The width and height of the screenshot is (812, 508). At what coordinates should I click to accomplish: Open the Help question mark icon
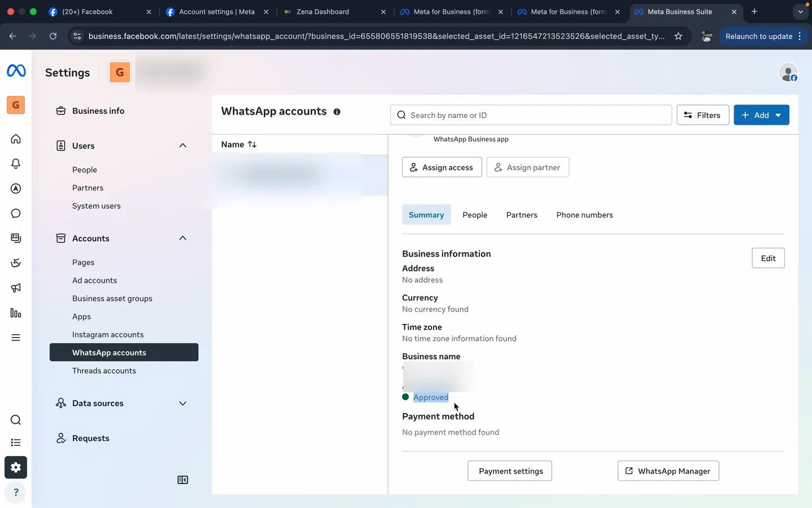[16, 492]
